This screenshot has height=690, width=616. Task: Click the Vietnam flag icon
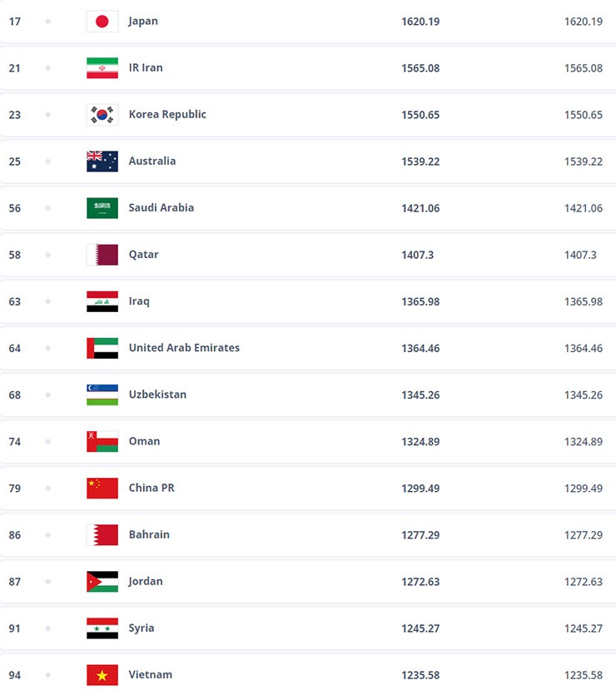(x=102, y=675)
